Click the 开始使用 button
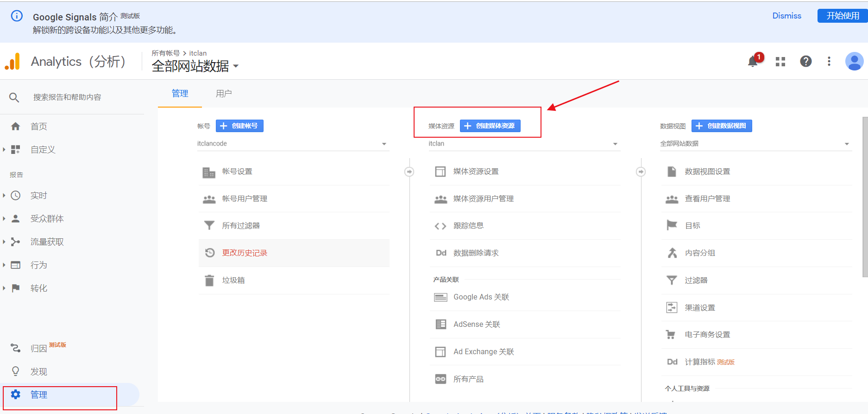Viewport: 868px width, 414px height. [843, 16]
